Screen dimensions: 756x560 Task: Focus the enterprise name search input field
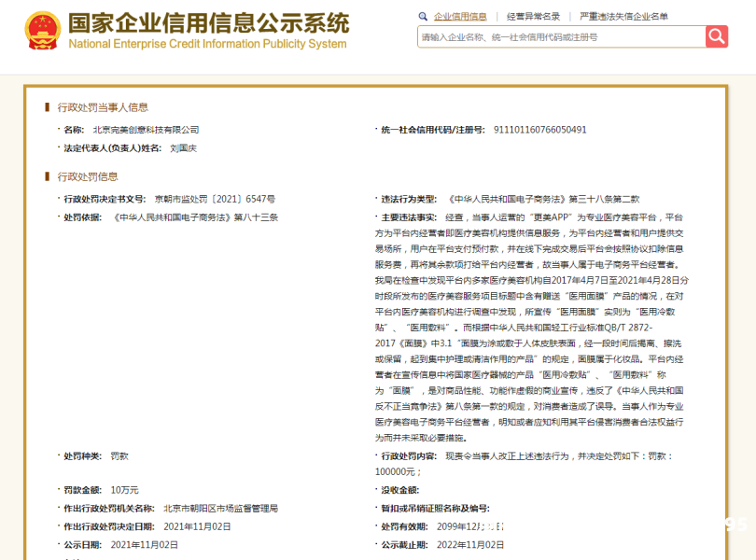(x=560, y=36)
